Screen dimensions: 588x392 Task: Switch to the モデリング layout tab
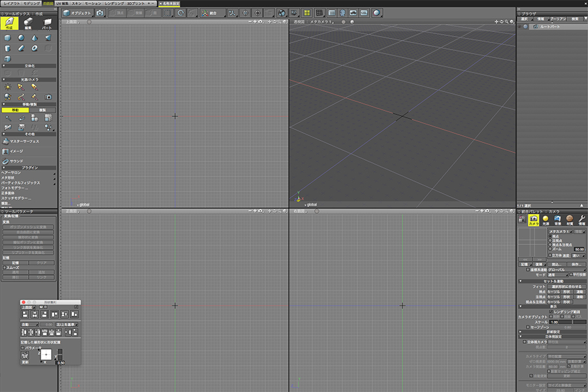[33, 3]
